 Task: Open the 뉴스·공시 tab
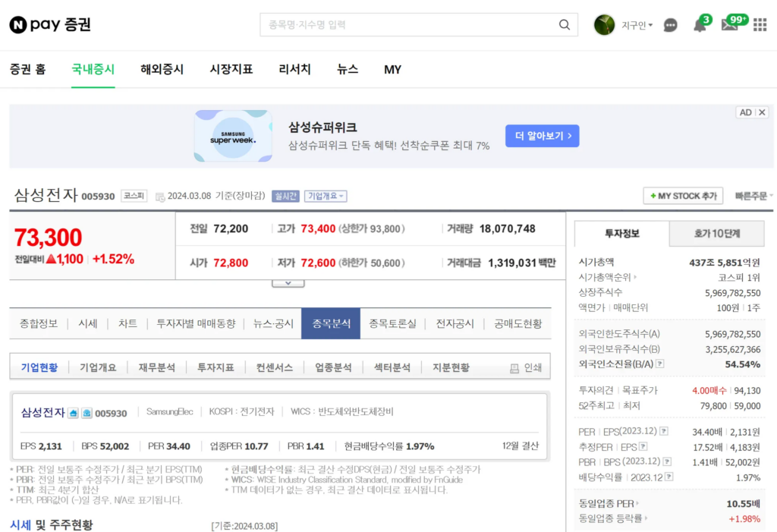coord(273,324)
